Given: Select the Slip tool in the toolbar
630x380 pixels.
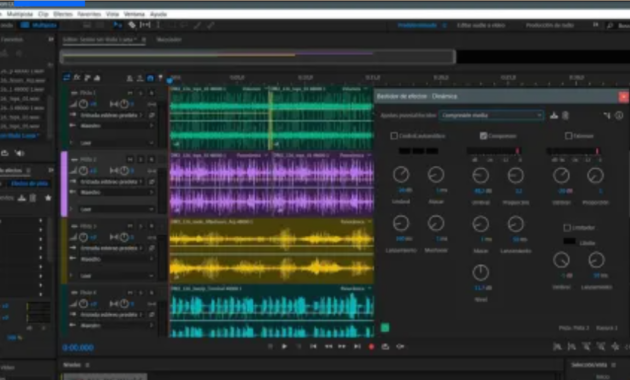Looking at the screenshot, I should tap(145, 25).
